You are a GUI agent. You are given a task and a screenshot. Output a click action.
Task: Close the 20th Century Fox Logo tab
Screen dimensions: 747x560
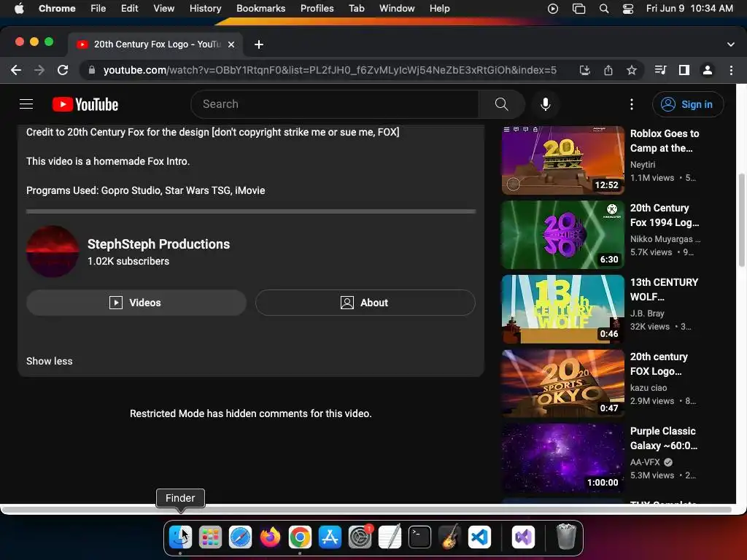pyautogui.click(x=231, y=44)
